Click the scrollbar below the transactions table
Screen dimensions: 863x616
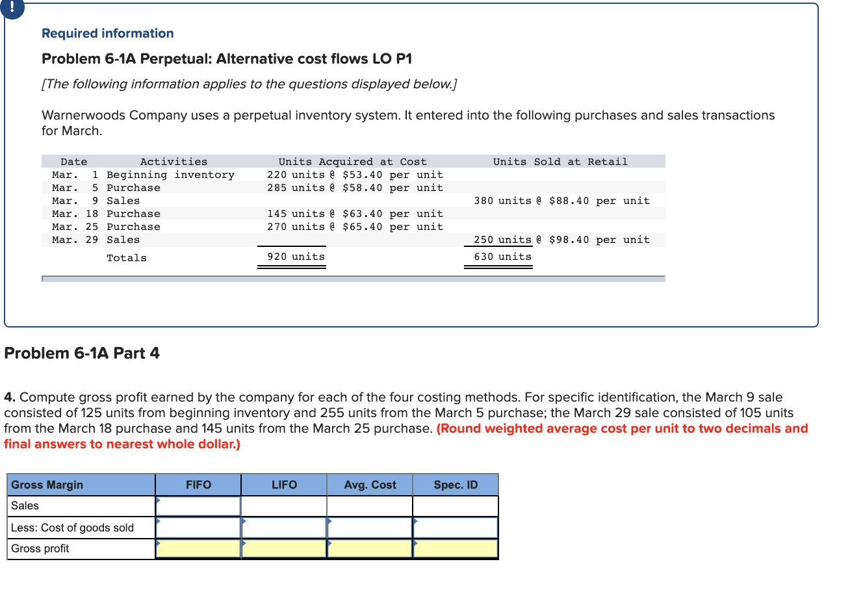353,278
